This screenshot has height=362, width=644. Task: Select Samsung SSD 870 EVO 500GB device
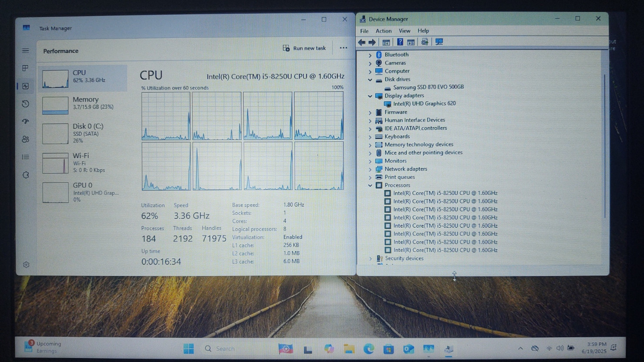(x=428, y=87)
